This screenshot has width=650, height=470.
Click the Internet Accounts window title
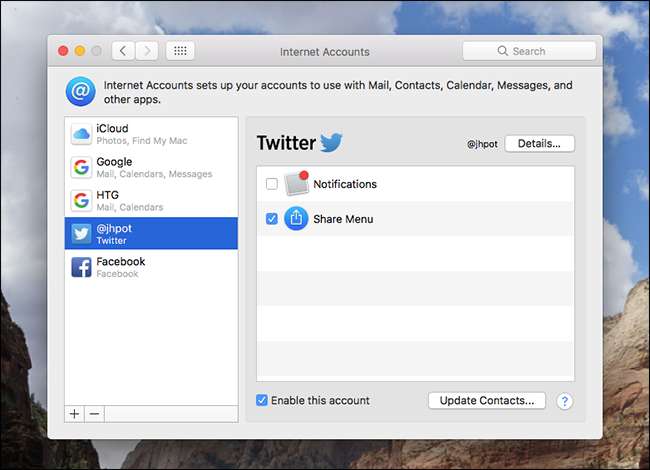point(325,52)
